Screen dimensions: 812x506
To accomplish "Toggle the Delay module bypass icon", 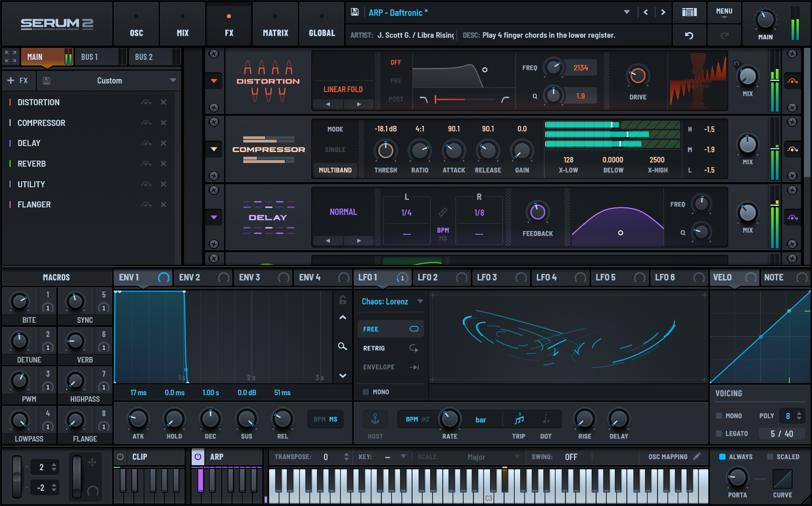I will pyautogui.click(x=792, y=218).
